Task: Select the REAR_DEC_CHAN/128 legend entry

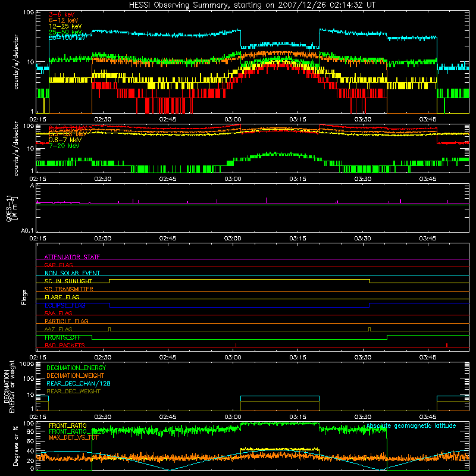Action: (x=79, y=383)
